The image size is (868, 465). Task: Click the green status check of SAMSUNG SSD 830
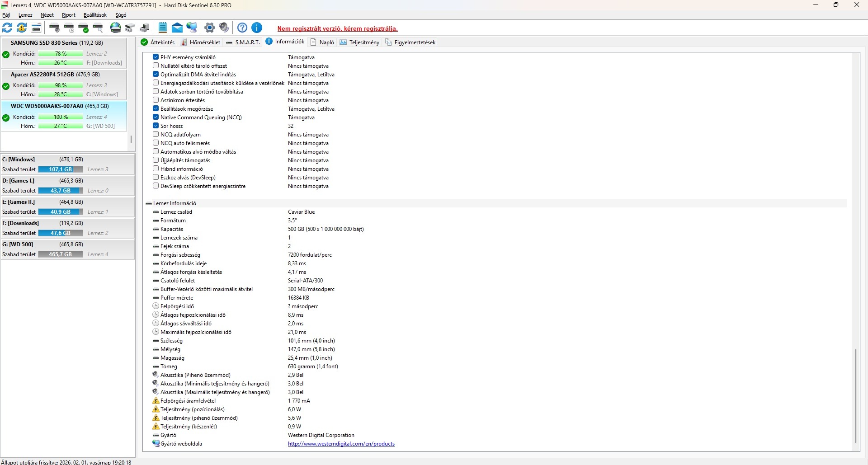[6, 55]
